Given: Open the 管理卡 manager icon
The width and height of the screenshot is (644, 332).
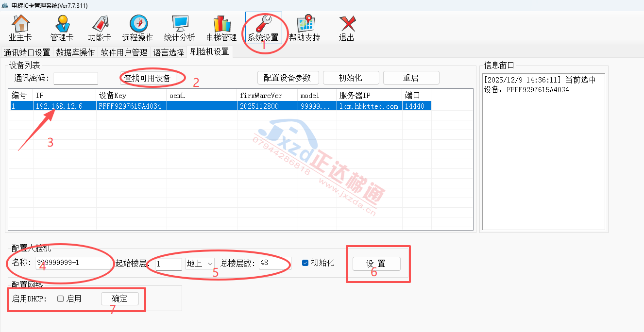Looking at the screenshot, I should point(62,24).
